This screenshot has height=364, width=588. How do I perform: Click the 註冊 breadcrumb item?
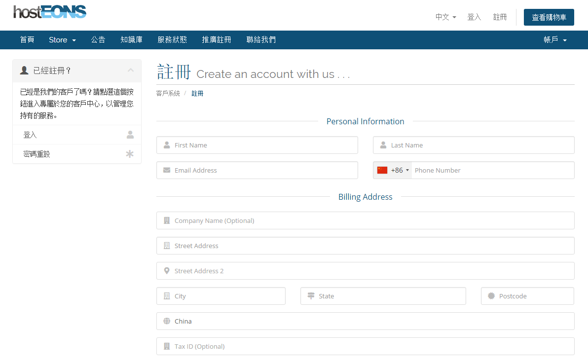point(197,93)
